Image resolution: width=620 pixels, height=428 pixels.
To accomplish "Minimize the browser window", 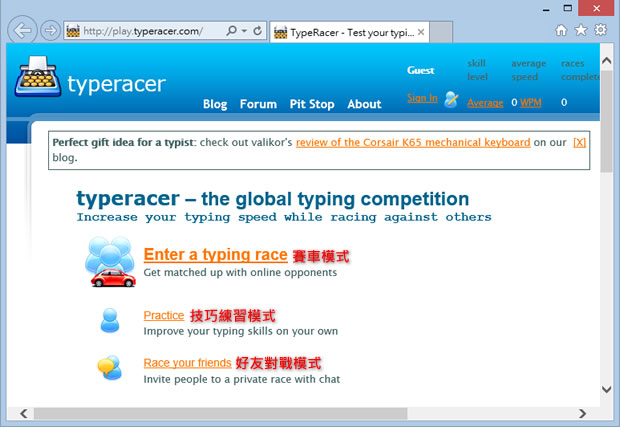I will 546,9.
